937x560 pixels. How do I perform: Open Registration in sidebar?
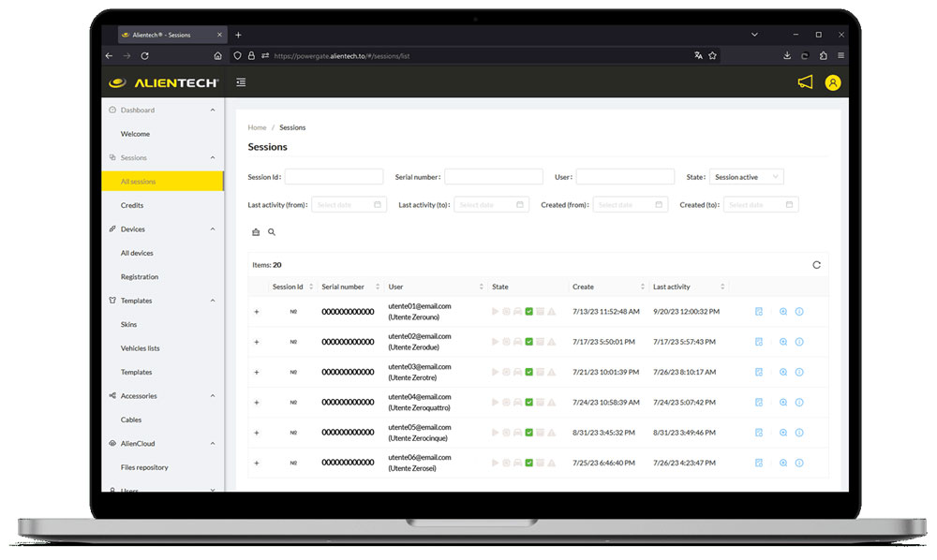tap(140, 277)
